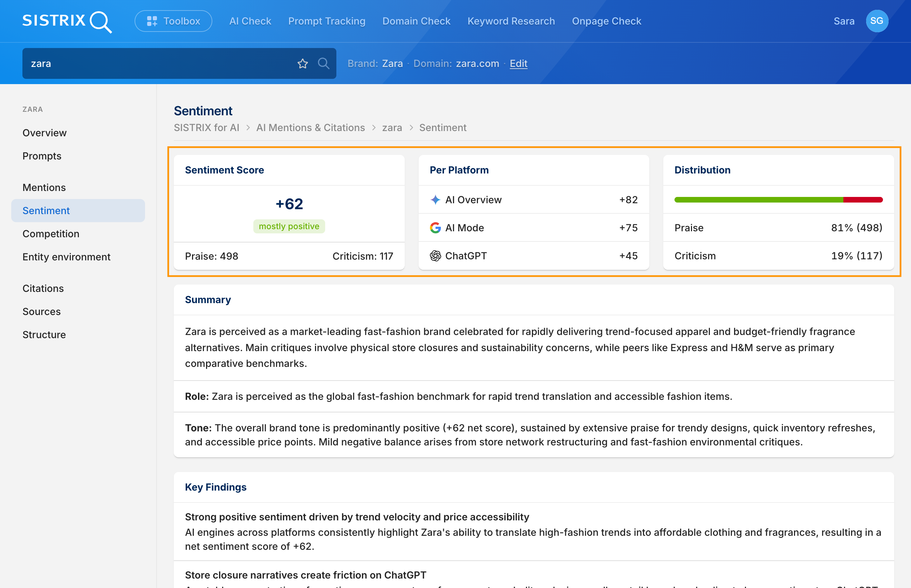Open Keyword Research from the top navigation
The width and height of the screenshot is (911, 588).
coord(511,21)
